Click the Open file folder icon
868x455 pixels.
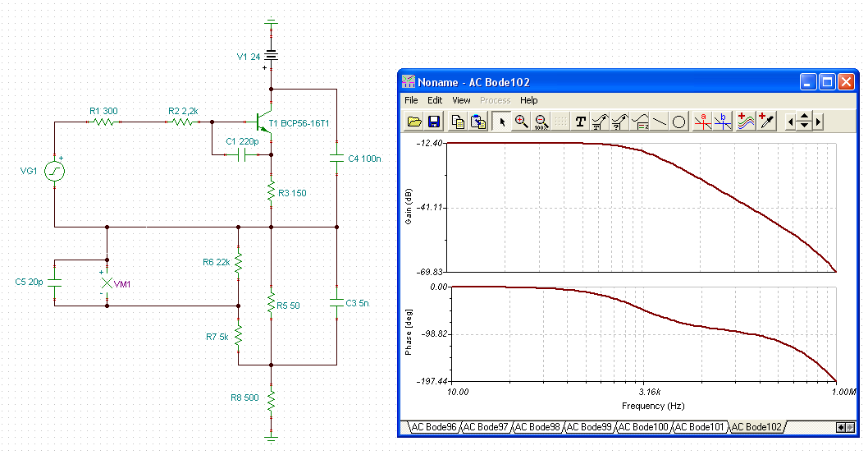tap(414, 122)
